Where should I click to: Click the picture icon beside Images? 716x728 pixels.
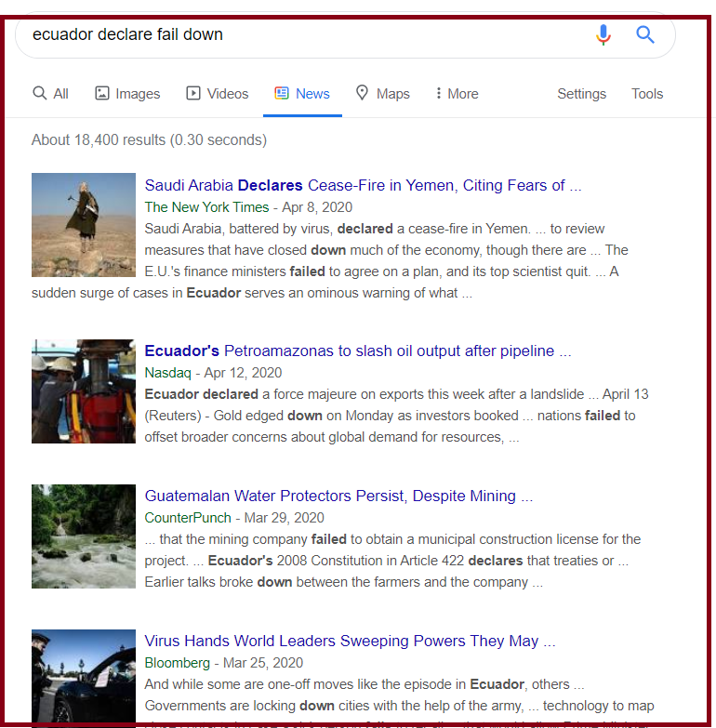pyautogui.click(x=101, y=93)
